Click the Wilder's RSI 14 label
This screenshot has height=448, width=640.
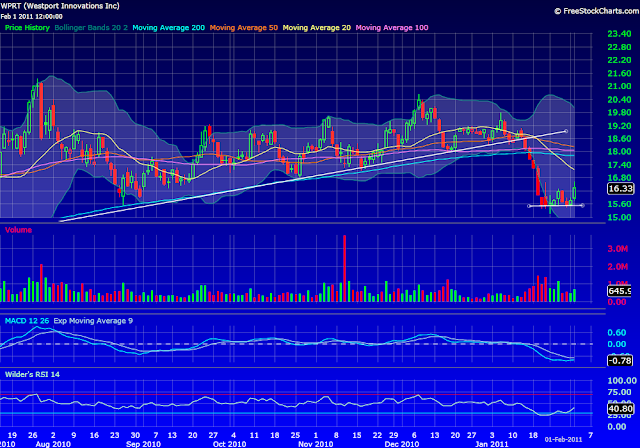click(x=32, y=374)
